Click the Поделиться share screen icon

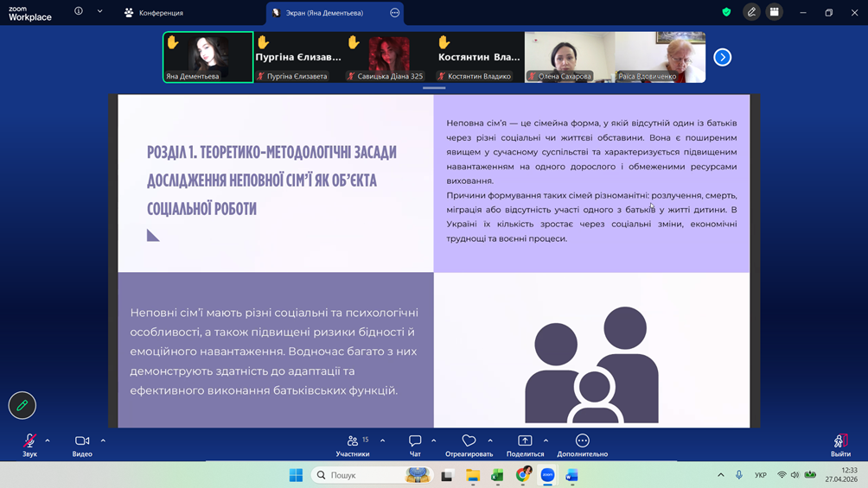tap(525, 442)
